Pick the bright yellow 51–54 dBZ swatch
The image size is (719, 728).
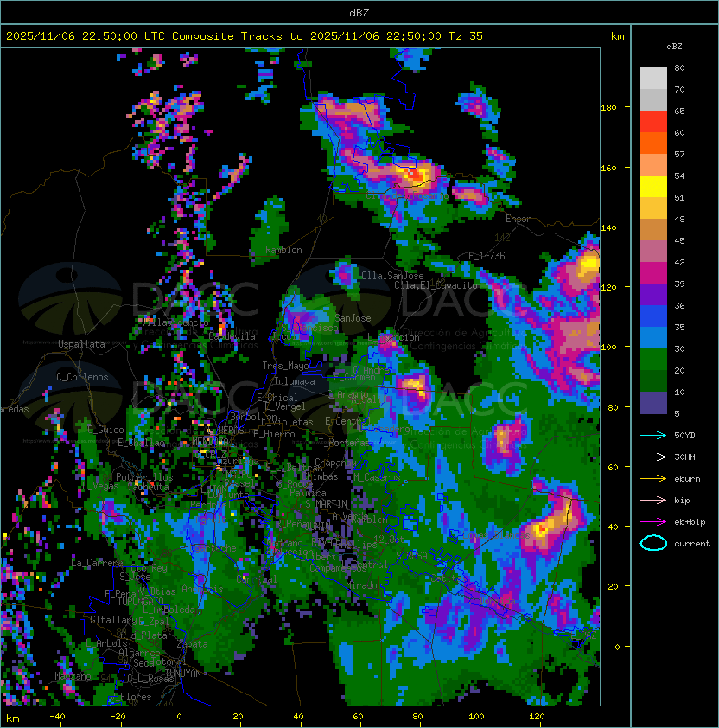[x=653, y=186]
